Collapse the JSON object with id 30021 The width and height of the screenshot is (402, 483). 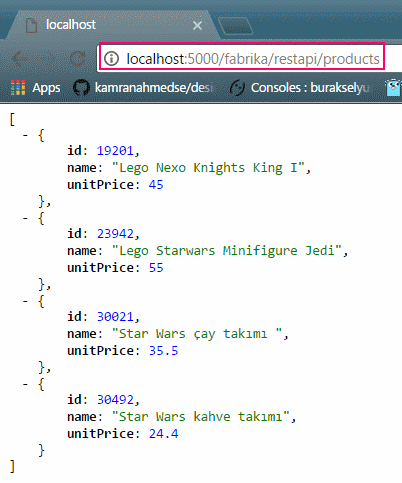[25, 302]
